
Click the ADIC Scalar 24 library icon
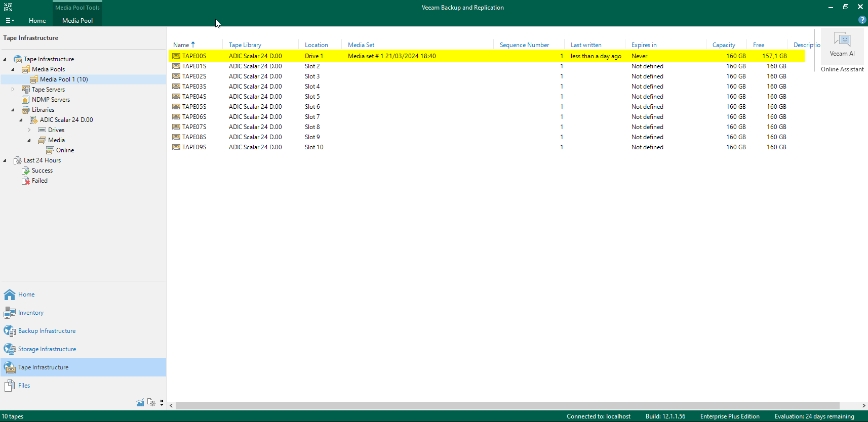tap(34, 120)
